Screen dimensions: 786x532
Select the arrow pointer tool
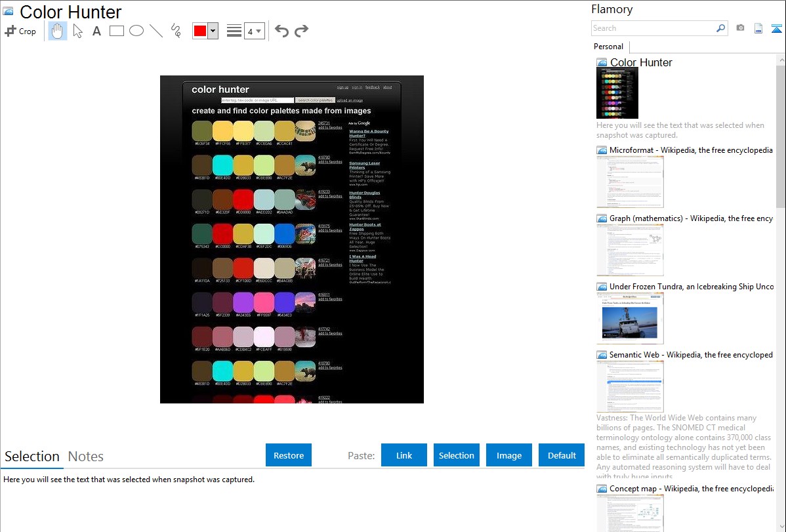(77, 31)
